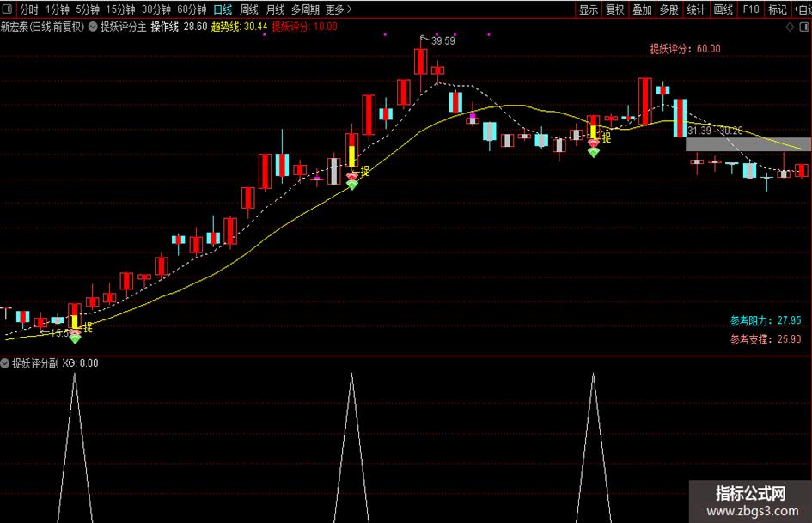Click the middle XG spike in sub-chart

[351, 448]
